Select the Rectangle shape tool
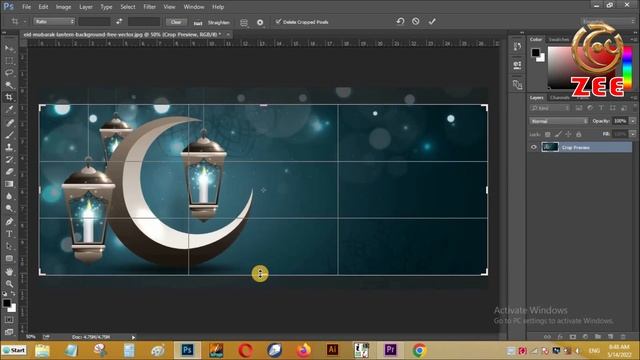640x360 pixels. click(9, 259)
